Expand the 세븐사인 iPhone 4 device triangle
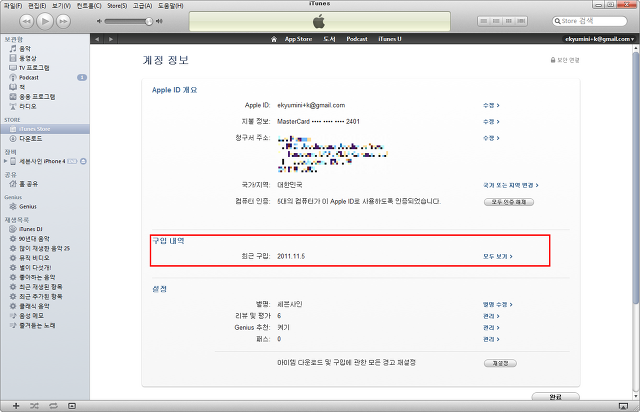640x412 pixels. click(5, 161)
